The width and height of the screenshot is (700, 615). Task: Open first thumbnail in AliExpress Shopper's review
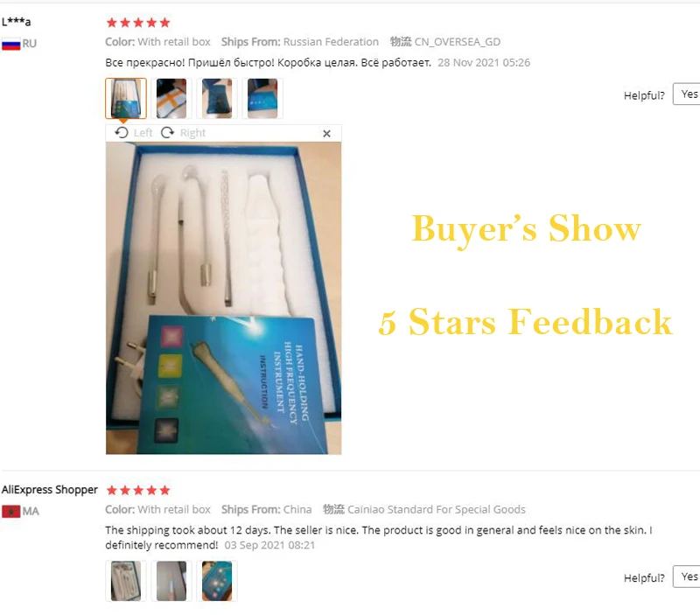click(x=126, y=581)
